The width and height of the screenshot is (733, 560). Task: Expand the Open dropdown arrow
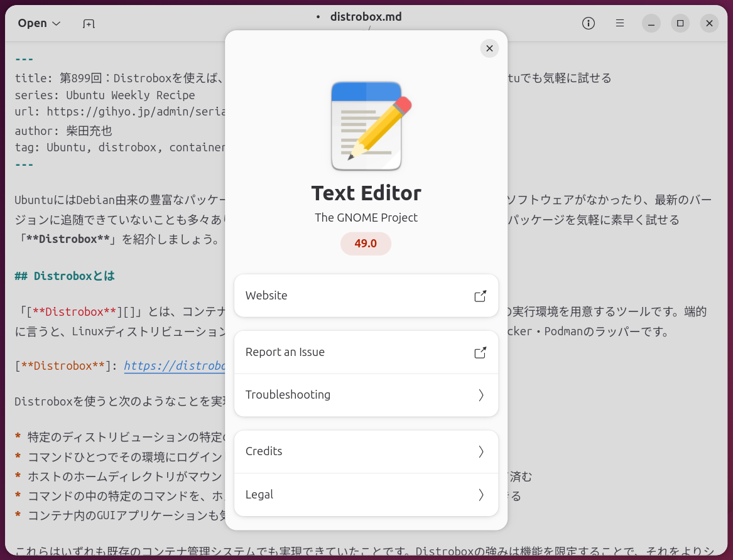coord(56,23)
